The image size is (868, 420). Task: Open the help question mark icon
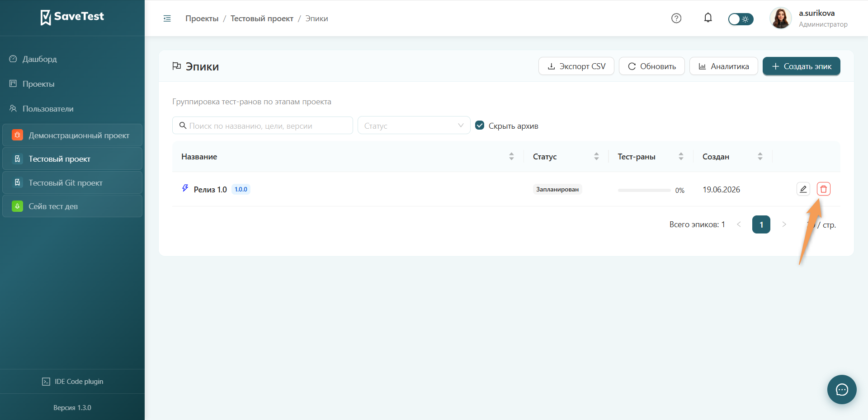[676, 19]
